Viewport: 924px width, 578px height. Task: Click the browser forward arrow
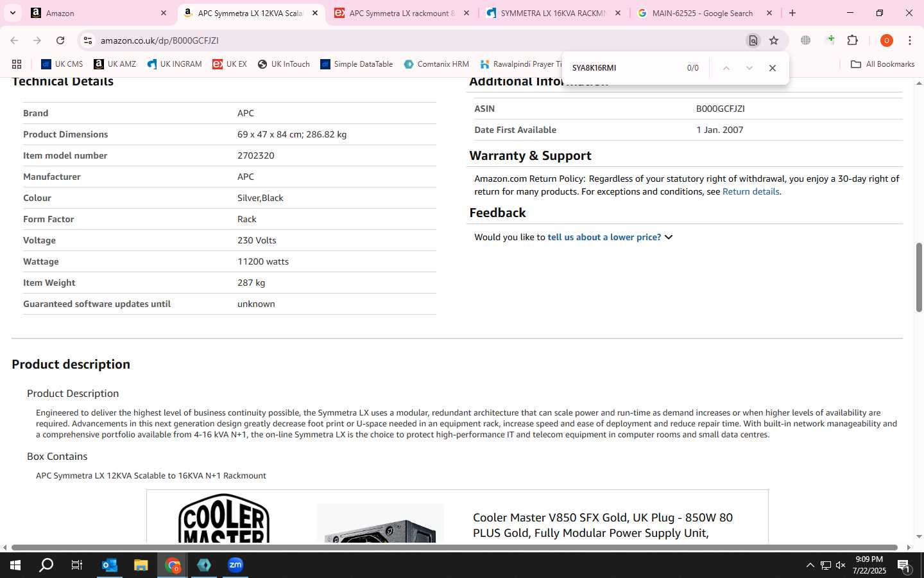[x=37, y=40]
